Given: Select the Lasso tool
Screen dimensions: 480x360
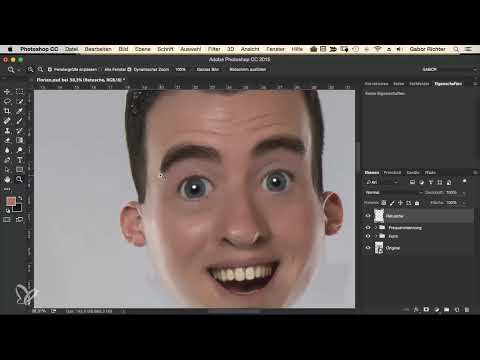Looking at the screenshot, I should click(7, 101).
